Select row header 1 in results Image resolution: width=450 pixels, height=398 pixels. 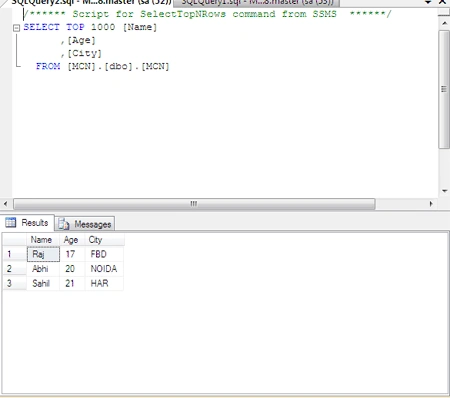click(x=15, y=254)
